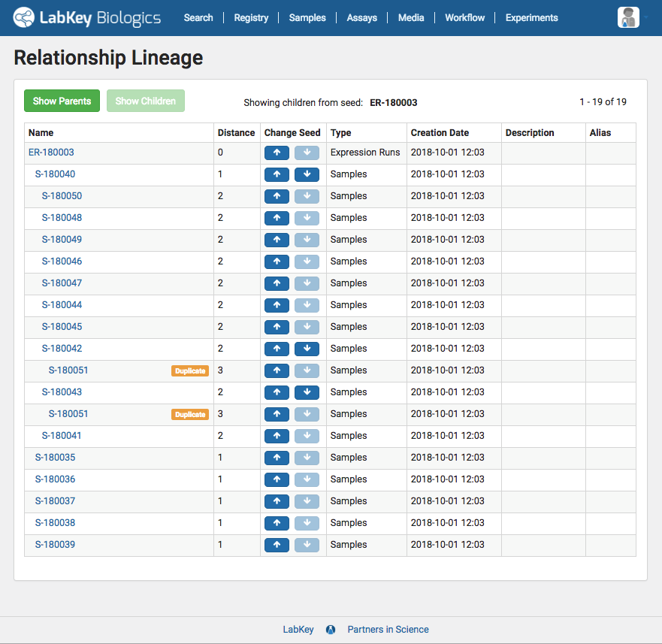662x644 pixels.
Task: Open sample S-180035 link
Action: coord(55,458)
